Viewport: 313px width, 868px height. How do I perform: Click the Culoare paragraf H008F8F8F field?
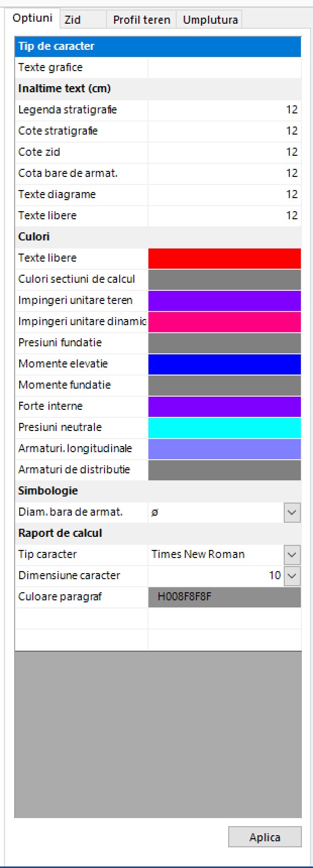(x=225, y=597)
